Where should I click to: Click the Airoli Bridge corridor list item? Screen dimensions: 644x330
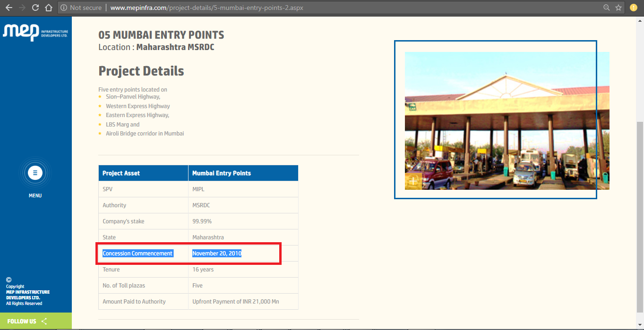point(145,134)
